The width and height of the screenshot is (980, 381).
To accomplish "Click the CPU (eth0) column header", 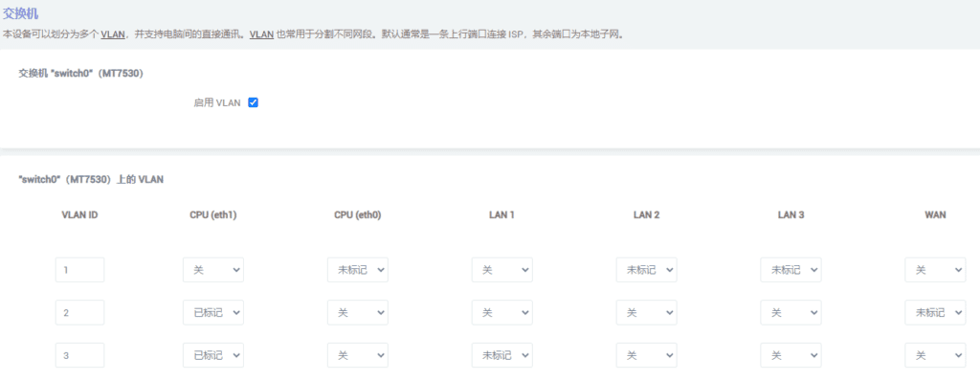I will (x=358, y=214).
